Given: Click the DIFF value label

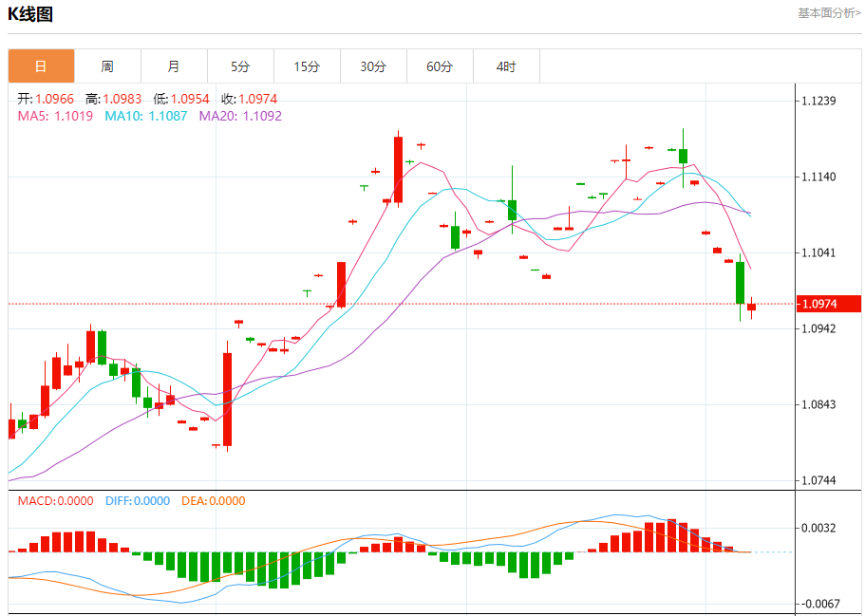Looking at the screenshot, I should (x=138, y=501).
